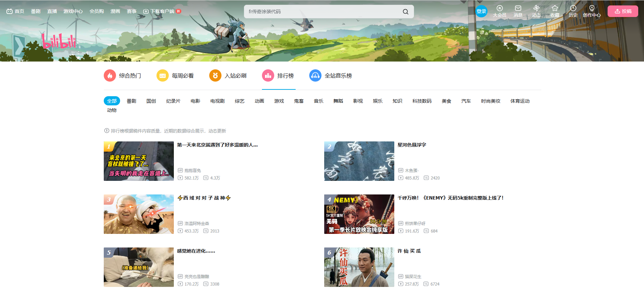This screenshot has height=291, width=644.
Task: Click the search input field
Action: (x=323, y=12)
